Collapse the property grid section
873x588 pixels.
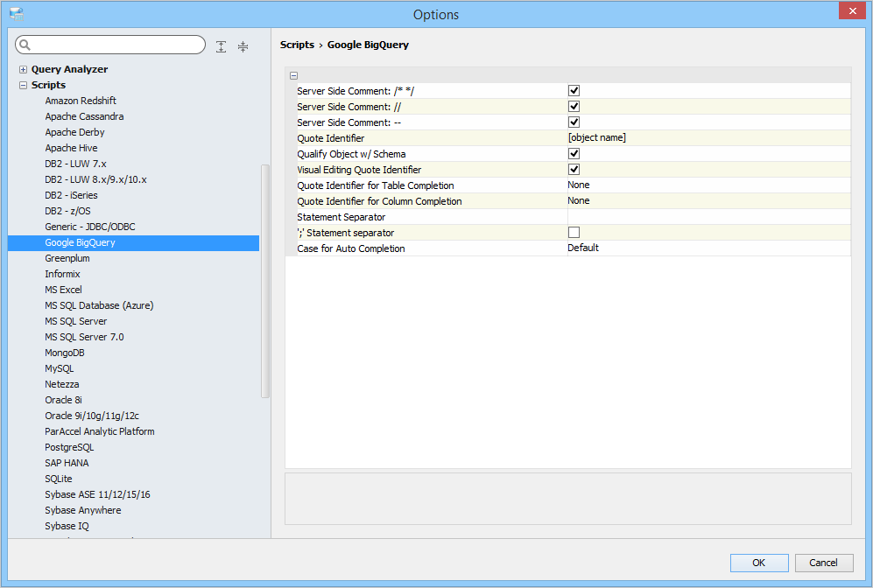click(x=293, y=75)
